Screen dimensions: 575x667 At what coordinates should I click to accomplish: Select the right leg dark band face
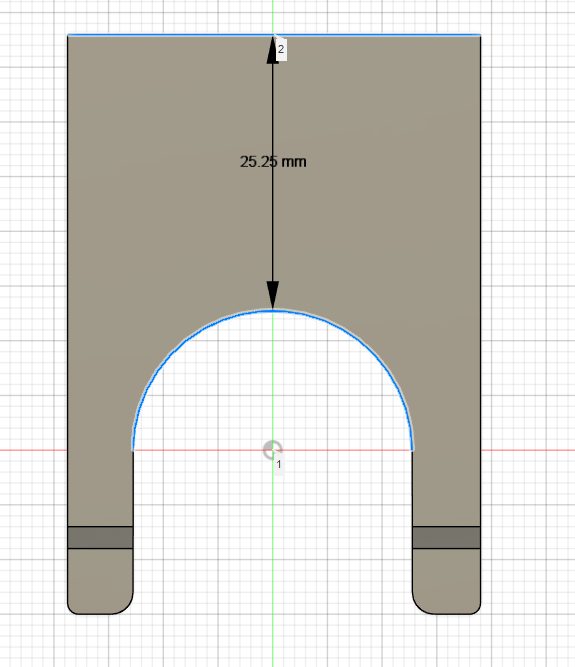446,537
